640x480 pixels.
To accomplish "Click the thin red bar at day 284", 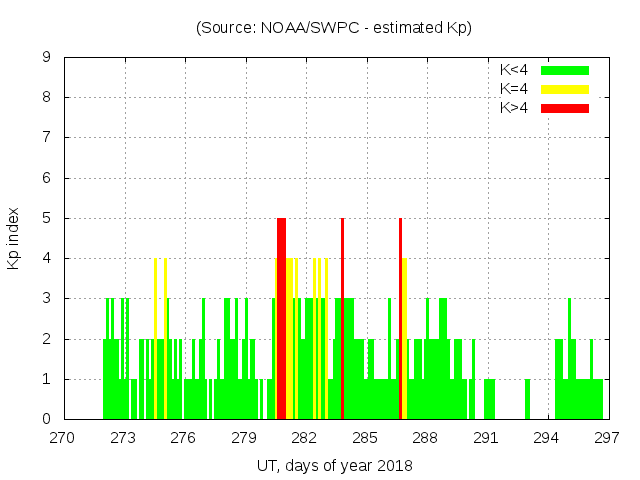I will [x=342, y=320].
